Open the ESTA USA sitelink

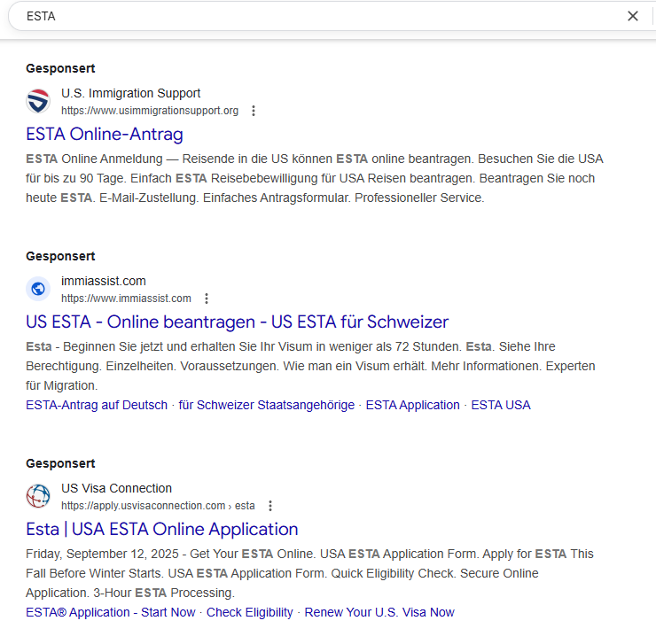501,405
